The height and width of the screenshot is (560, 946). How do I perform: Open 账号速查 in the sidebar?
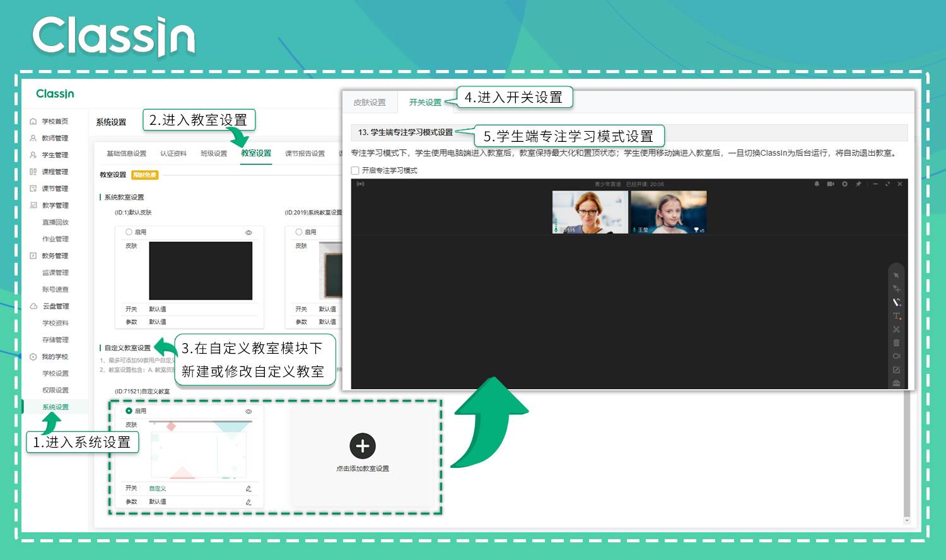(x=55, y=289)
